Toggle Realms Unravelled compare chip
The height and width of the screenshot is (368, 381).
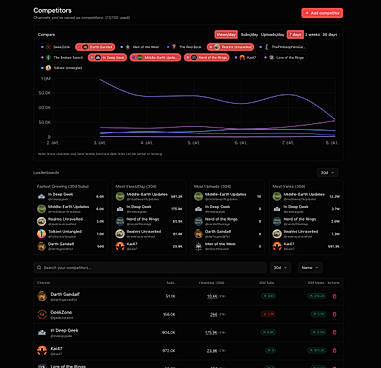[x=230, y=47]
